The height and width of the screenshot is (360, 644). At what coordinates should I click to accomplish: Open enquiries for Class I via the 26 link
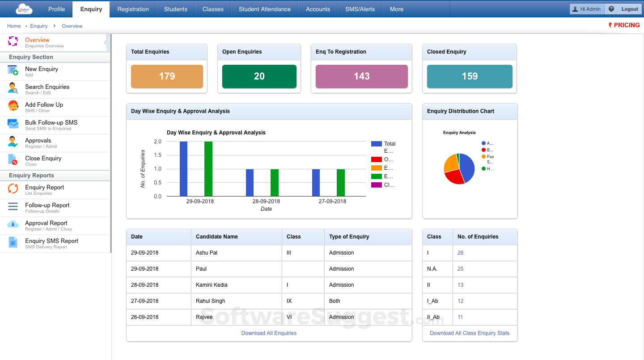[460, 252]
